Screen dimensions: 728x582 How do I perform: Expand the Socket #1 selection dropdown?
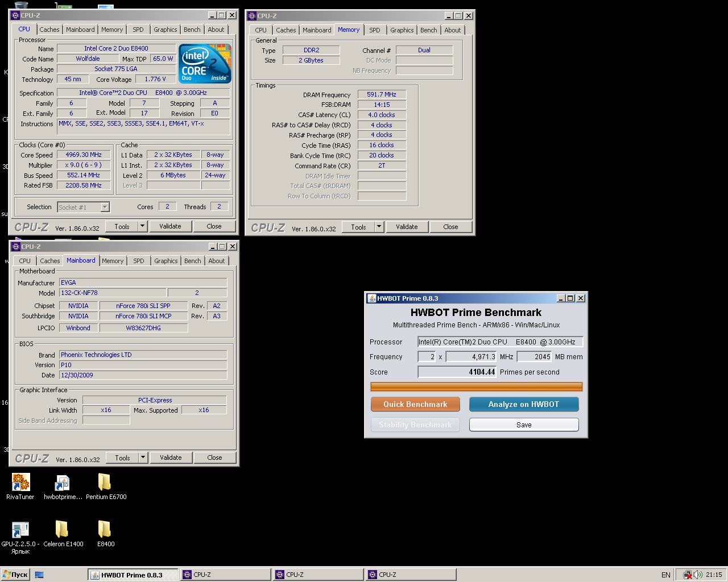tap(105, 207)
